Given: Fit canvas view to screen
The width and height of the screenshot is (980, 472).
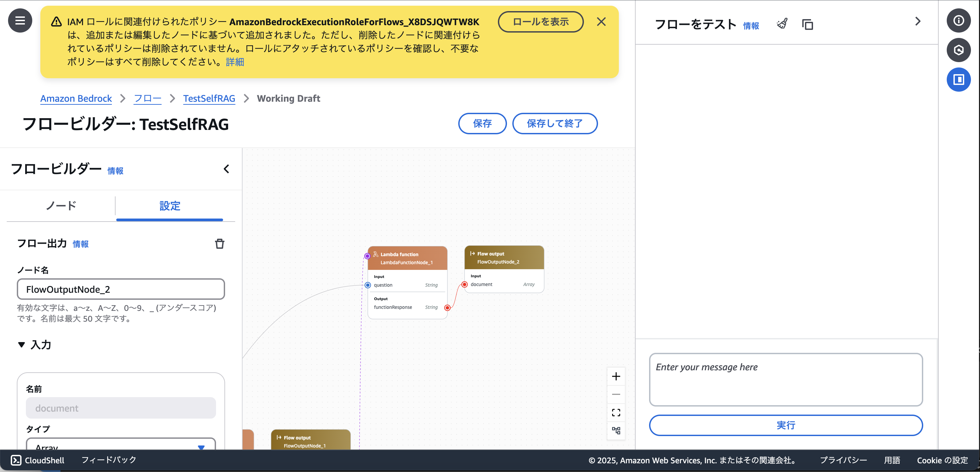Looking at the screenshot, I should tap(616, 412).
